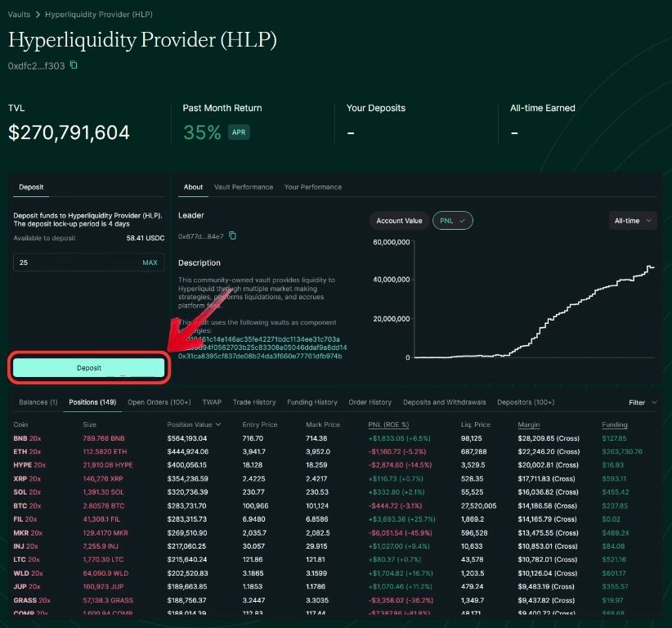This screenshot has width=672, height=628.
Task: Switch to the TWAP tab
Action: (212, 402)
